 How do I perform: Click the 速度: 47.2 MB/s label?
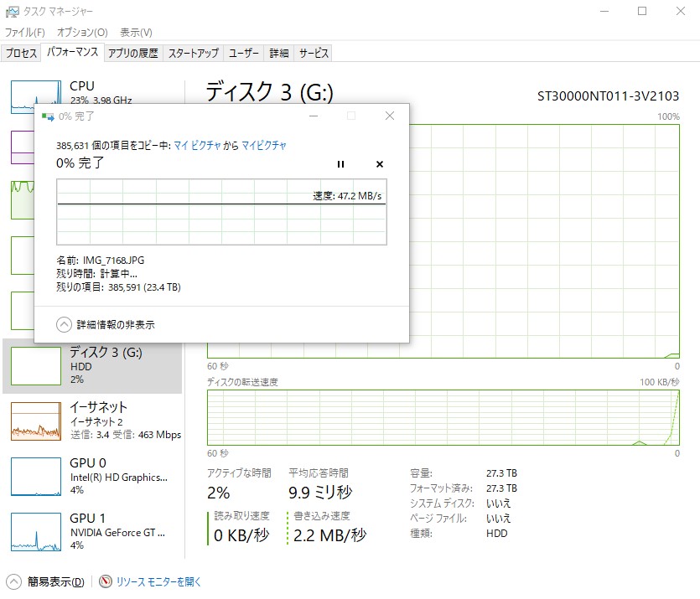pyautogui.click(x=347, y=196)
